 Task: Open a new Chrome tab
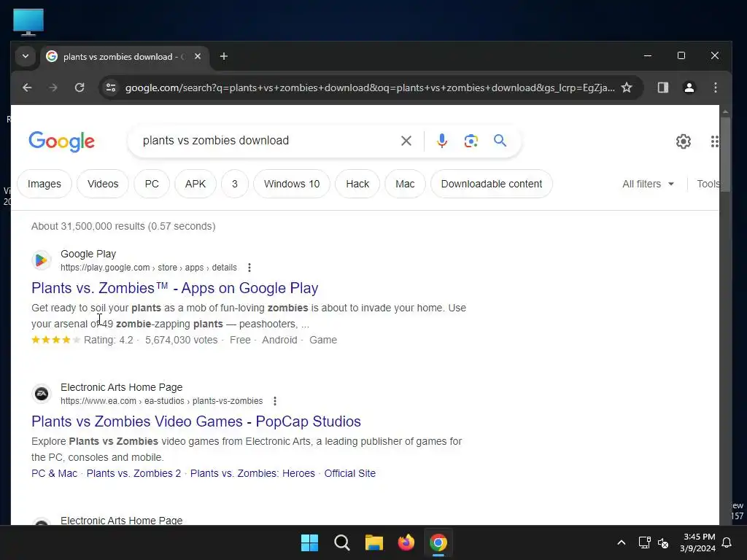(x=223, y=57)
